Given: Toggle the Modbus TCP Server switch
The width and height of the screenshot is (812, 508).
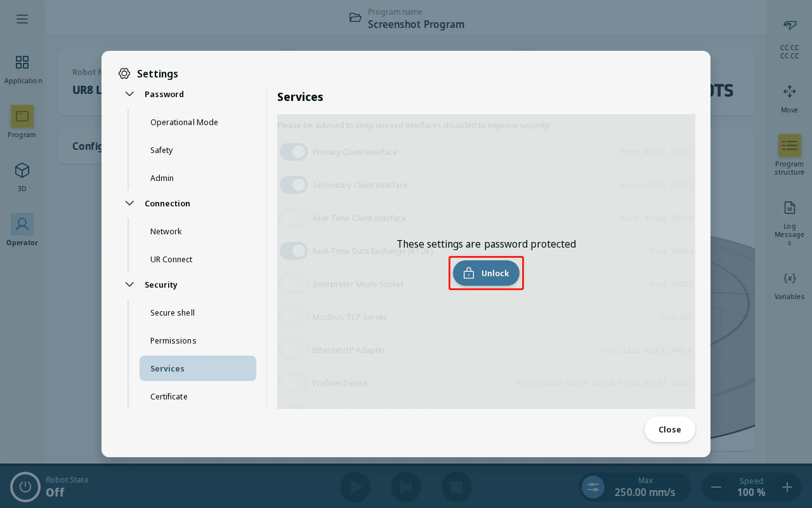Looking at the screenshot, I should (x=294, y=317).
